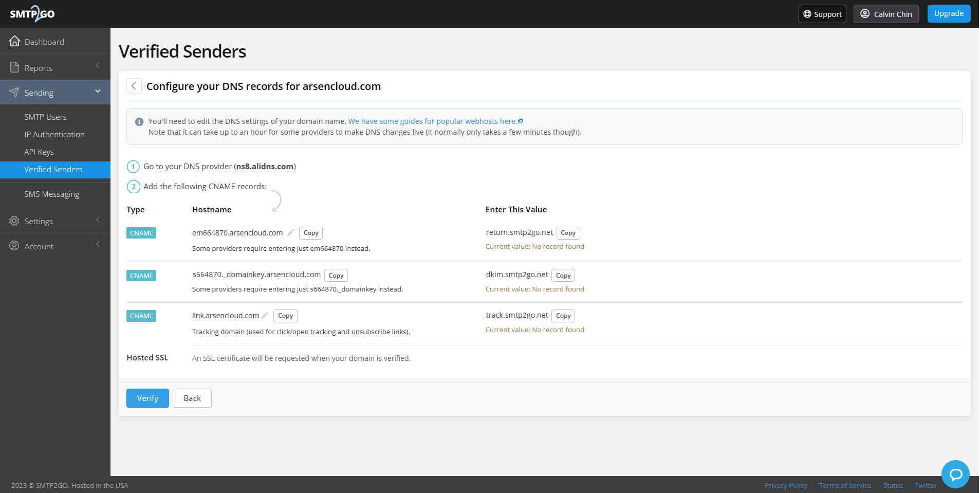Viewport: 980px width, 493px height.
Task: Open the live chat bubble
Action: 955,474
